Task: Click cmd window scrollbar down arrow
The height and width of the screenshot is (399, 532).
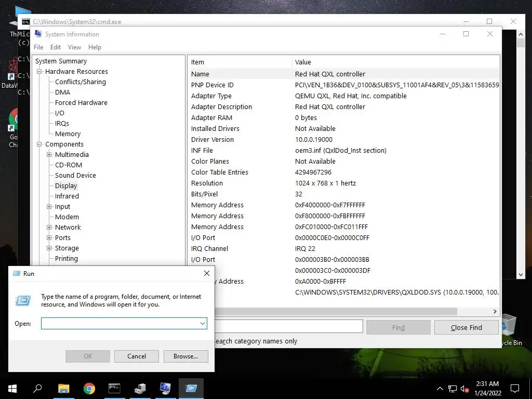Action: pyautogui.click(x=521, y=275)
